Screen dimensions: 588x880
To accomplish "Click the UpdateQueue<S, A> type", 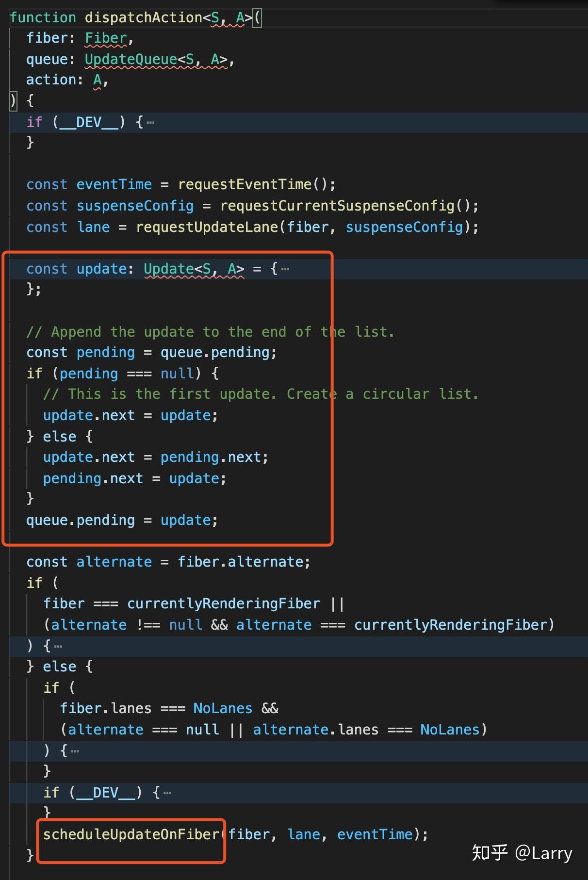I will click(x=156, y=60).
